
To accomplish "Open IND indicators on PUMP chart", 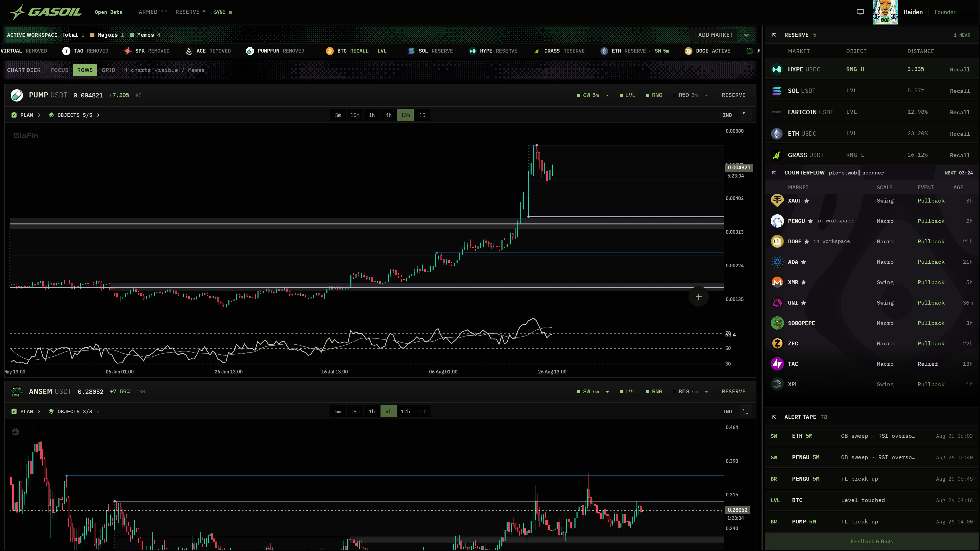I will pos(727,115).
